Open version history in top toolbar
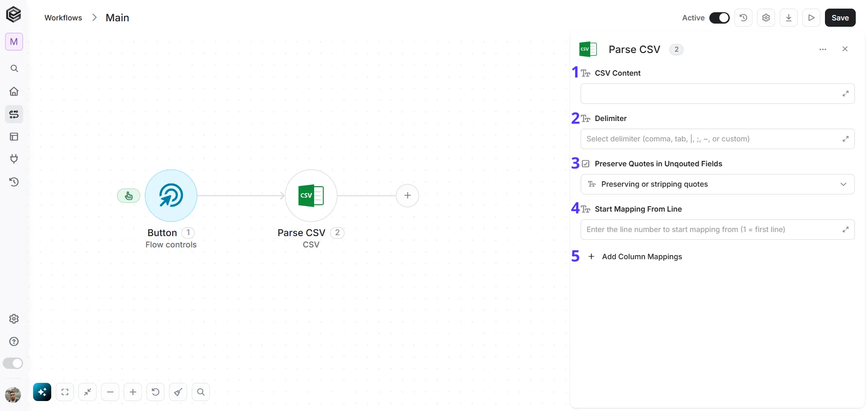This screenshot has height=411, width=868. 743,18
